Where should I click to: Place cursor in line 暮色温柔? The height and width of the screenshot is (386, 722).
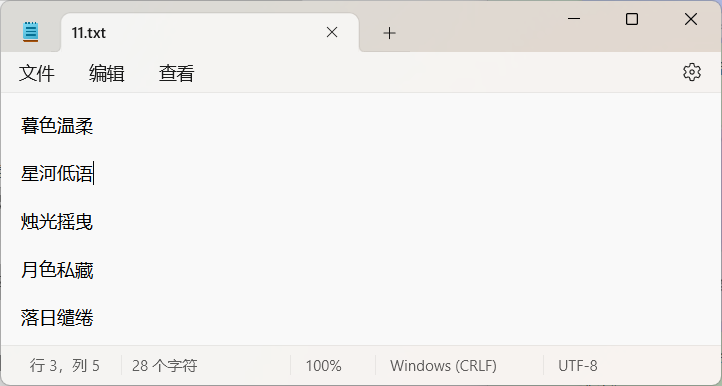coord(57,125)
